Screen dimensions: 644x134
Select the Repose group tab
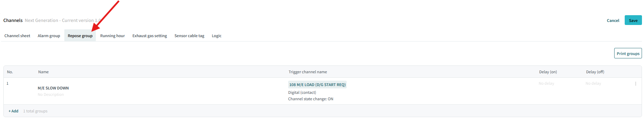click(x=80, y=36)
